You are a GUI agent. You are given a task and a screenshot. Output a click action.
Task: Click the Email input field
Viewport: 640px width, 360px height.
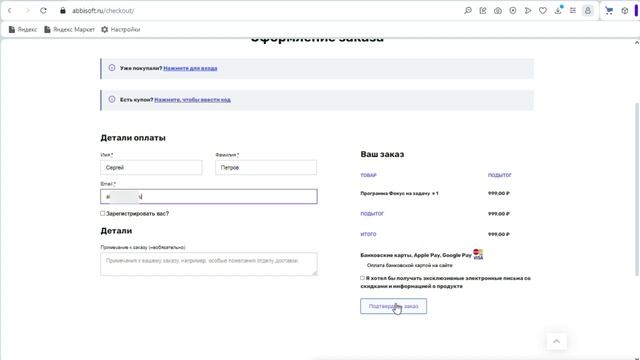(x=209, y=196)
